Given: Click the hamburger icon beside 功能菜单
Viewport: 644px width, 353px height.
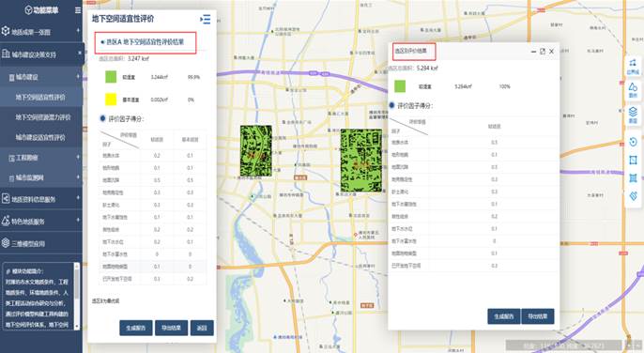Looking at the screenshot, I should click(78, 10).
